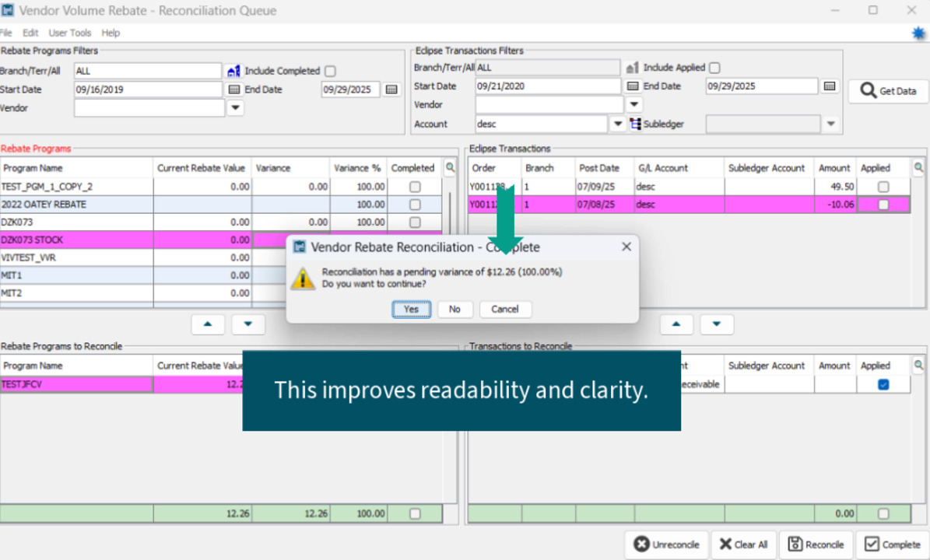Open the User Tools menu
This screenshot has height=560, width=930.
tap(70, 33)
